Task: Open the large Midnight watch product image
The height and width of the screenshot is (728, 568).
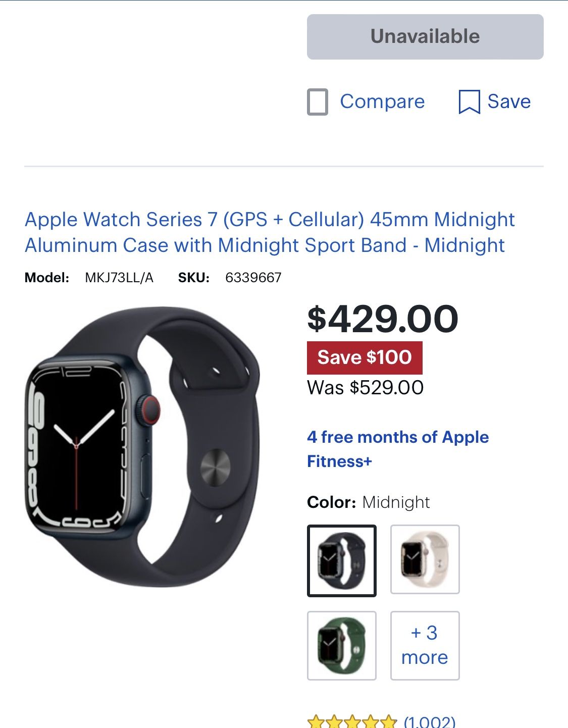Action: coord(142,447)
